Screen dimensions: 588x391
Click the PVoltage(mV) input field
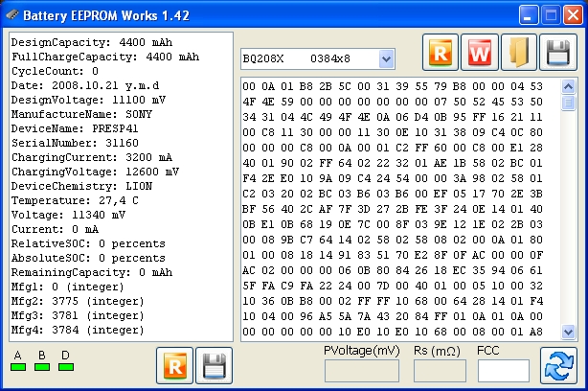362,371
